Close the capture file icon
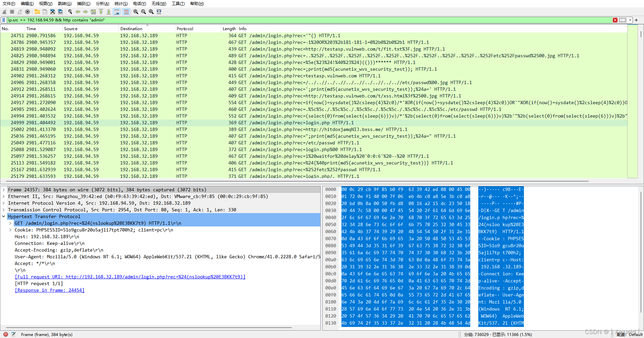The width and height of the screenshot is (644, 338). (53, 12)
